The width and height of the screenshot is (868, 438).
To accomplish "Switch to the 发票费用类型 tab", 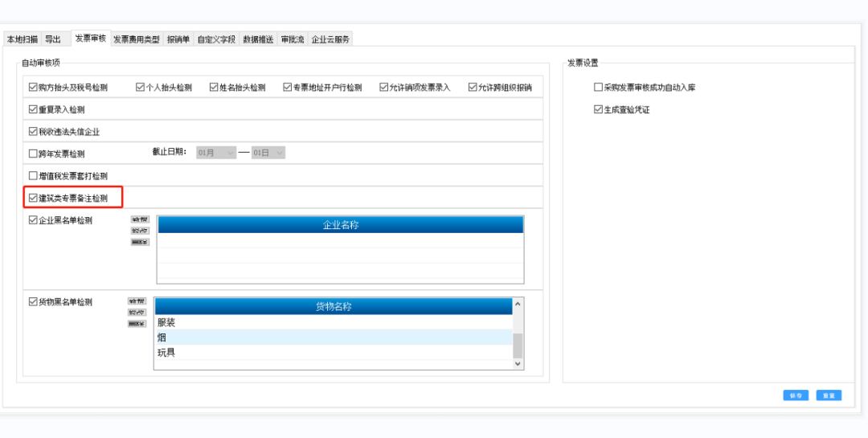I will (136, 39).
